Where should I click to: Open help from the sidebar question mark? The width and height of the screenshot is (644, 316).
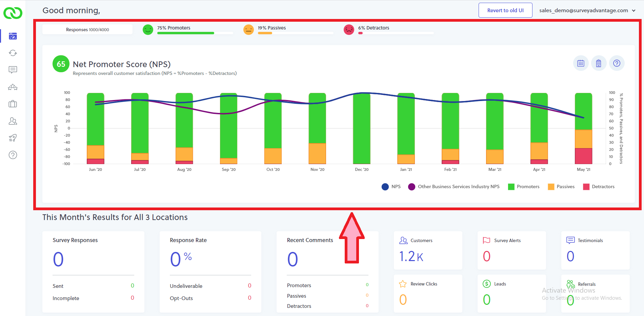(x=13, y=155)
